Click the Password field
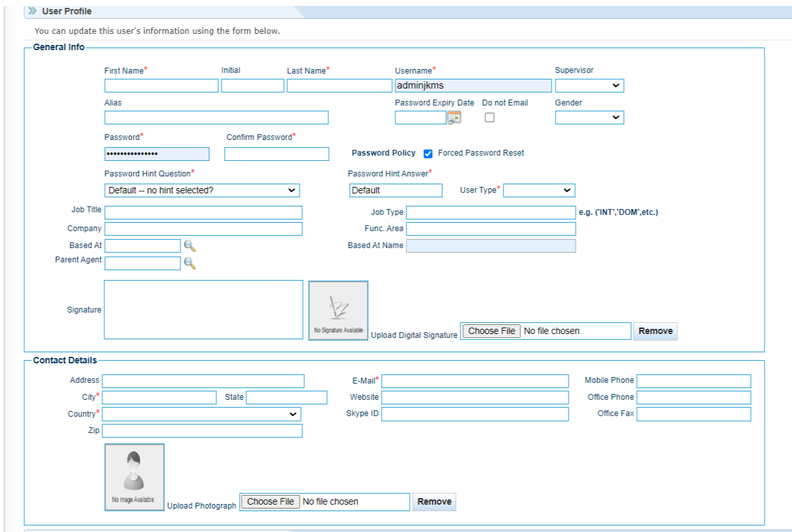 (x=157, y=154)
